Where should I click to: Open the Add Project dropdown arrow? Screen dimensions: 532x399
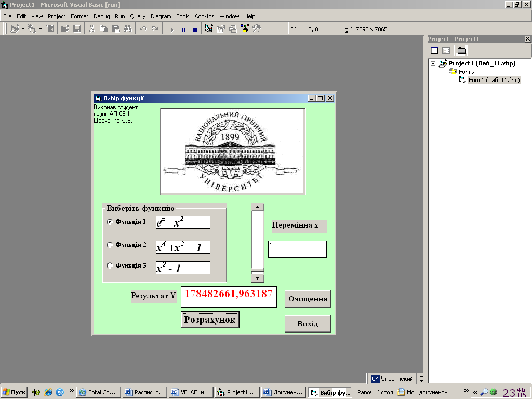click(23, 29)
